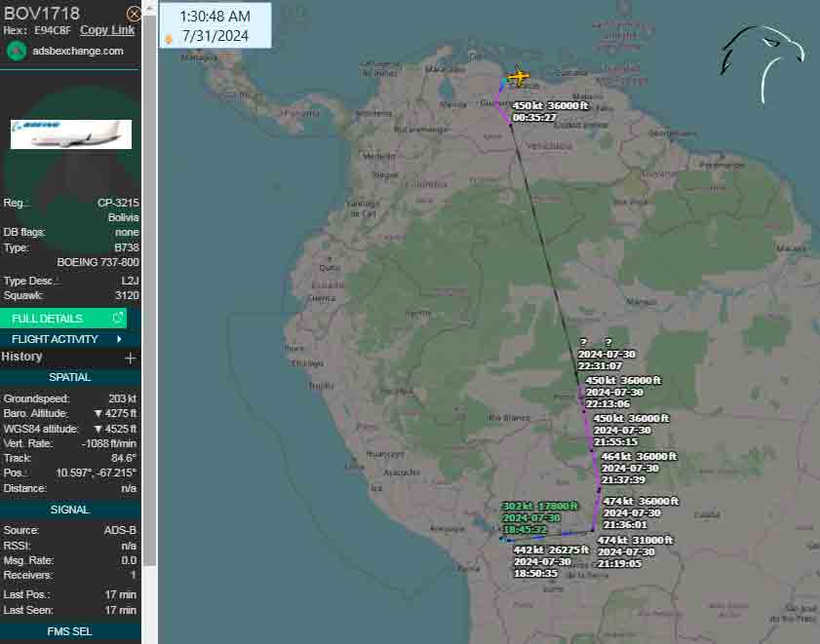
Task: Open the Boeing 737-800 aircraft photo thumbnail
Action: click(70, 133)
